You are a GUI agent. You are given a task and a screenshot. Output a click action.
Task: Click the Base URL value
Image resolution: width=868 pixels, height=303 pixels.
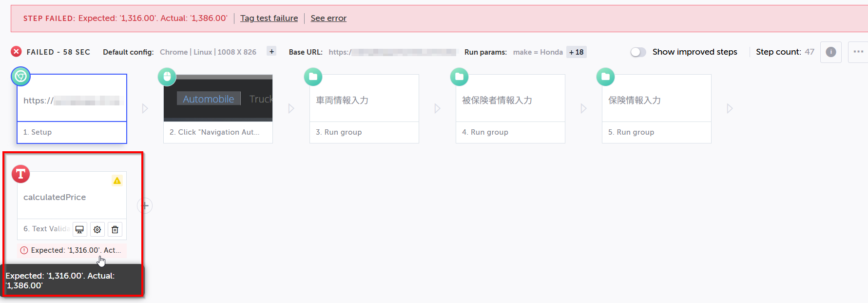pos(392,52)
